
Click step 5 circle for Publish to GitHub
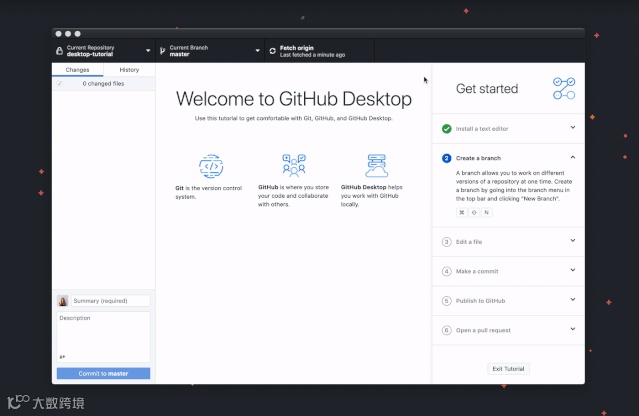click(447, 301)
